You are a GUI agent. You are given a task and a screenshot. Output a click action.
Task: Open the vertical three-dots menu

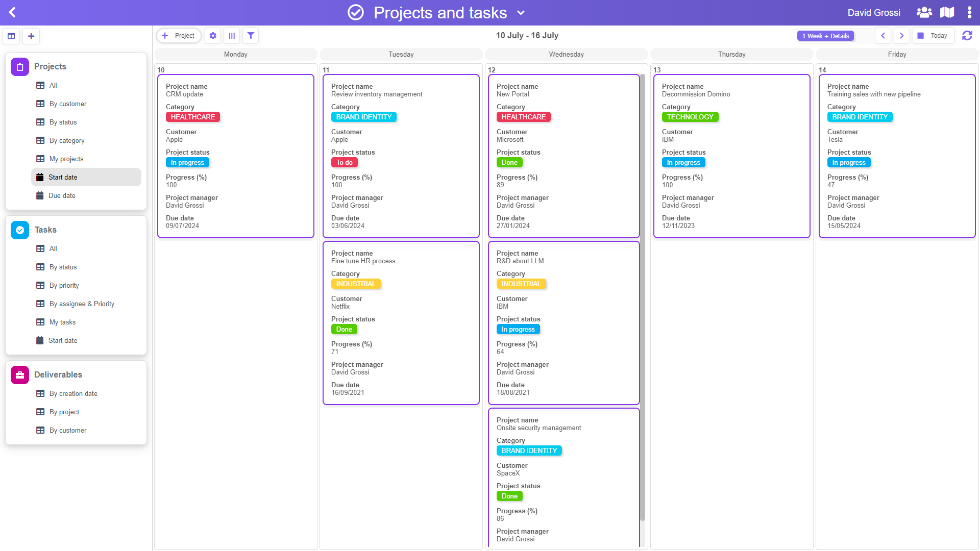click(x=969, y=12)
